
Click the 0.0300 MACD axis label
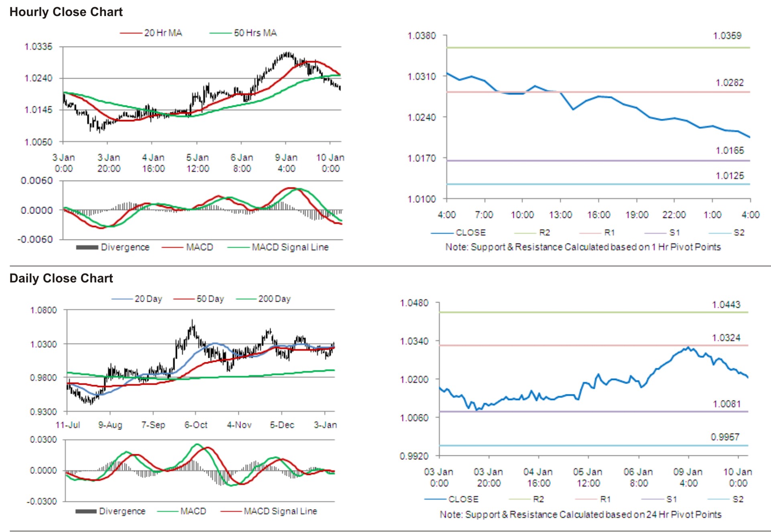click(44, 440)
